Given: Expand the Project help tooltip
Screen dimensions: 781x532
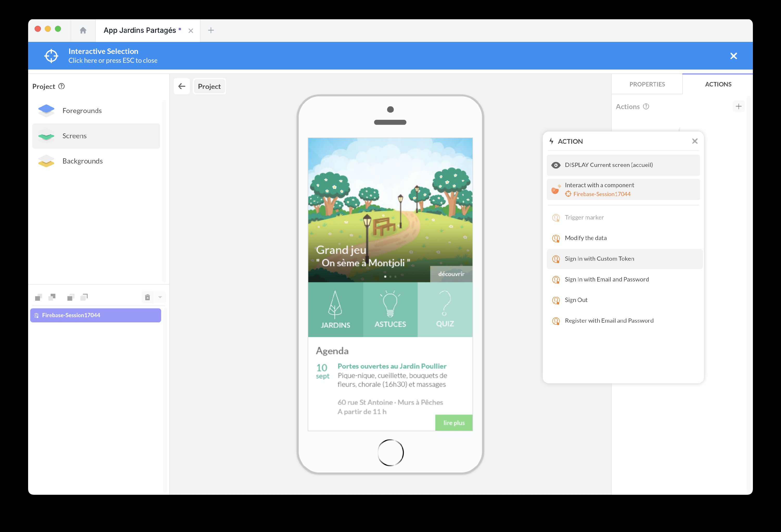Looking at the screenshot, I should coord(61,86).
